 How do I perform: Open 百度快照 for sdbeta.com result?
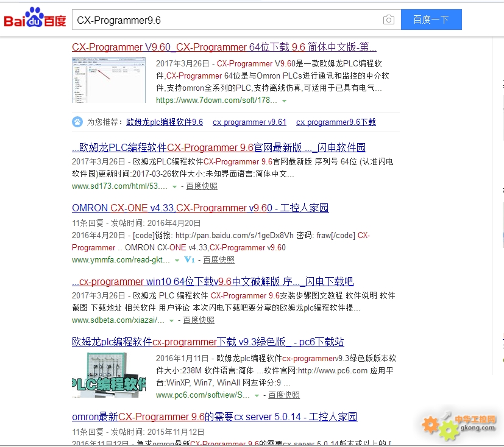[x=199, y=320]
